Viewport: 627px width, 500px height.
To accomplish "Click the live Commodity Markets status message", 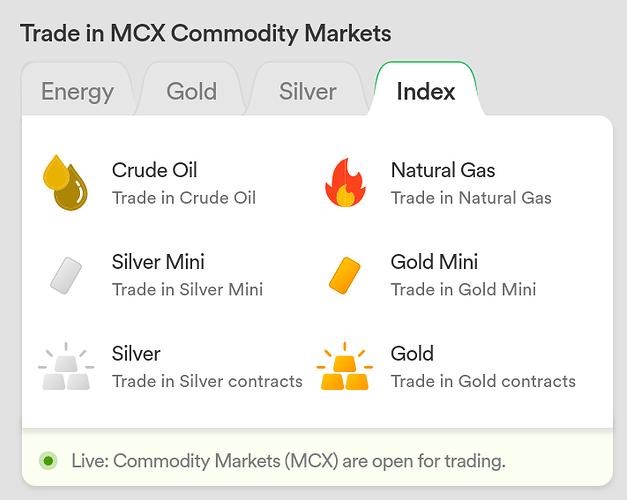I will (x=288, y=461).
